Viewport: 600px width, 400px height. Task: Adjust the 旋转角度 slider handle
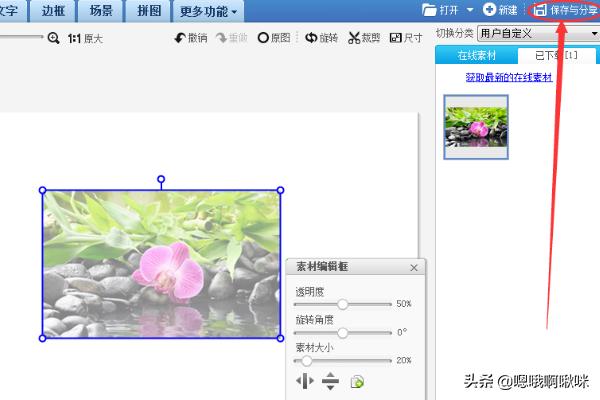[x=342, y=333]
